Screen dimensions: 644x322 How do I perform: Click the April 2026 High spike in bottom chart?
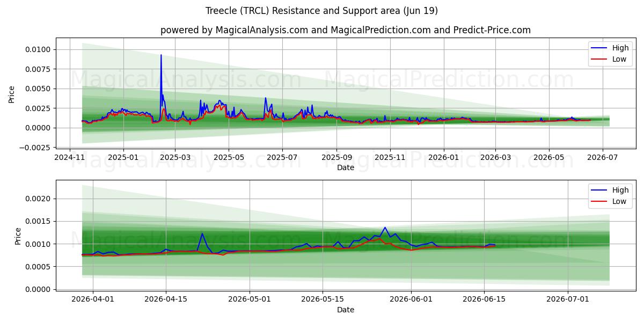[x=202, y=233]
